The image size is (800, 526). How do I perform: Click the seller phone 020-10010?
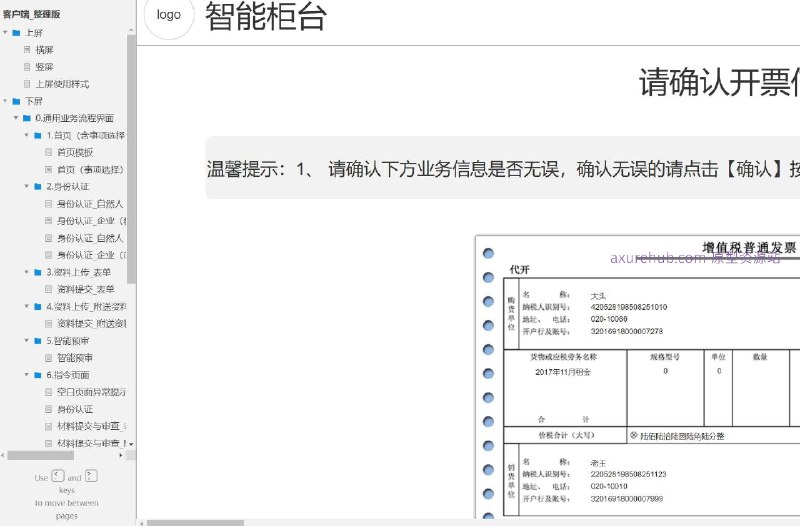tap(609, 487)
